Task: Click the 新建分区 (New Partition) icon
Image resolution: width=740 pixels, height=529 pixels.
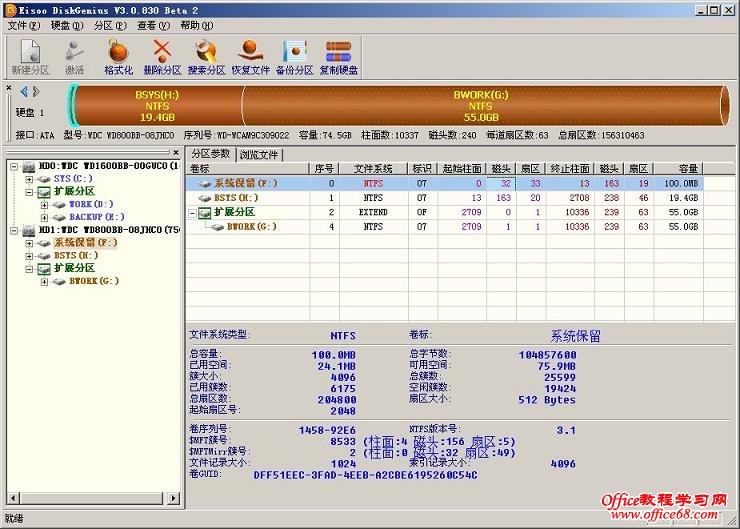Action: [29, 56]
